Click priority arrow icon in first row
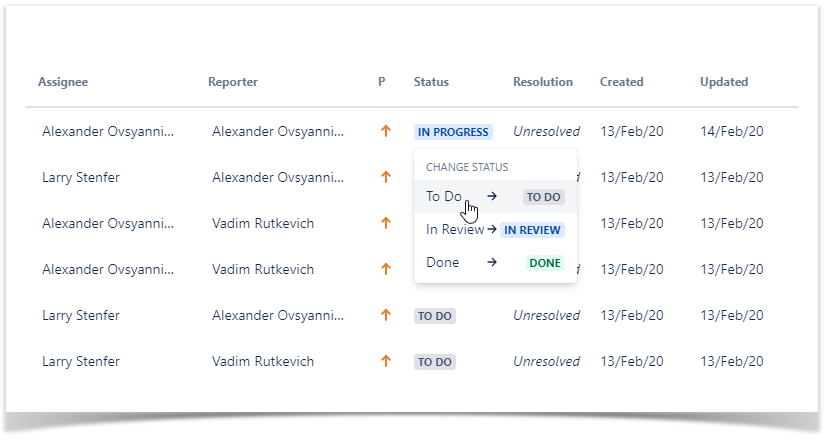832x441 pixels. coord(385,131)
